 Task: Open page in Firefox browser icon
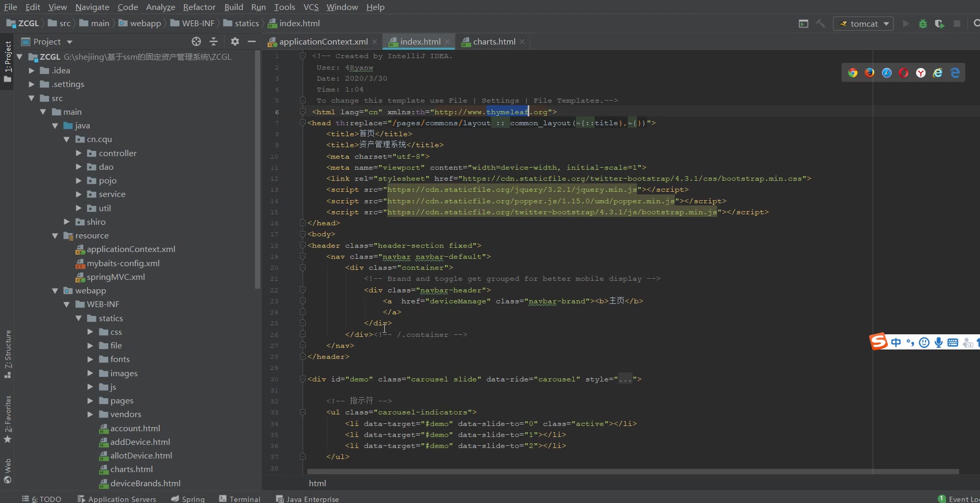coord(870,73)
